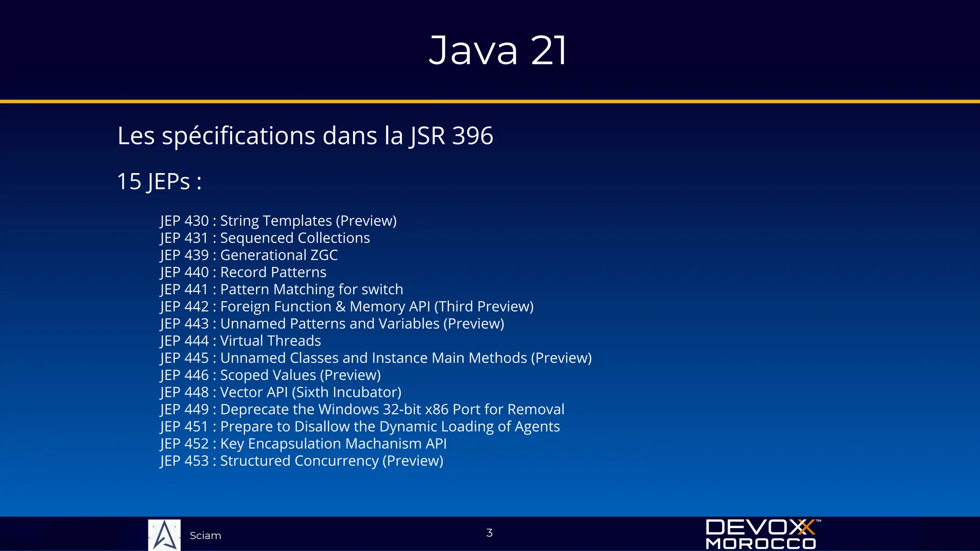This screenshot has height=551, width=980.
Task: Click the slide number 3 in the footer
Action: [490, 533]
